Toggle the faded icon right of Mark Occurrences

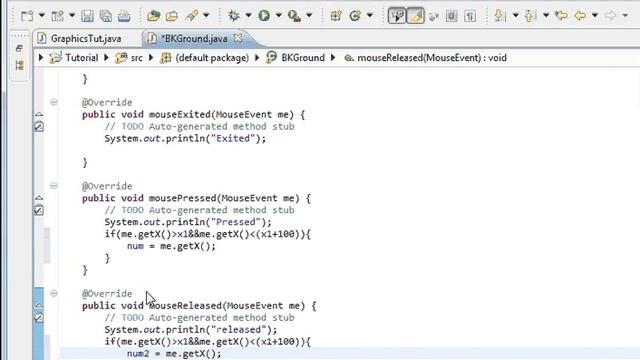pyautogui.click(x=433, y=16)
